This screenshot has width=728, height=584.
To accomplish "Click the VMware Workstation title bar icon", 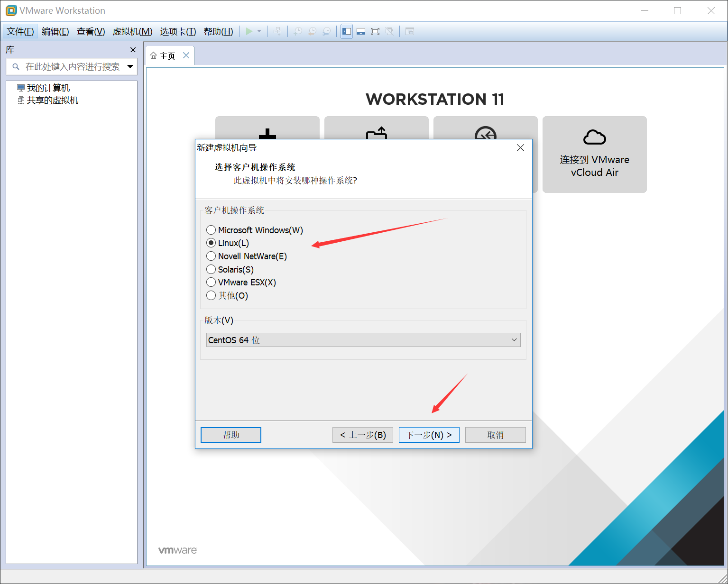I will click(x=11, y=10).
